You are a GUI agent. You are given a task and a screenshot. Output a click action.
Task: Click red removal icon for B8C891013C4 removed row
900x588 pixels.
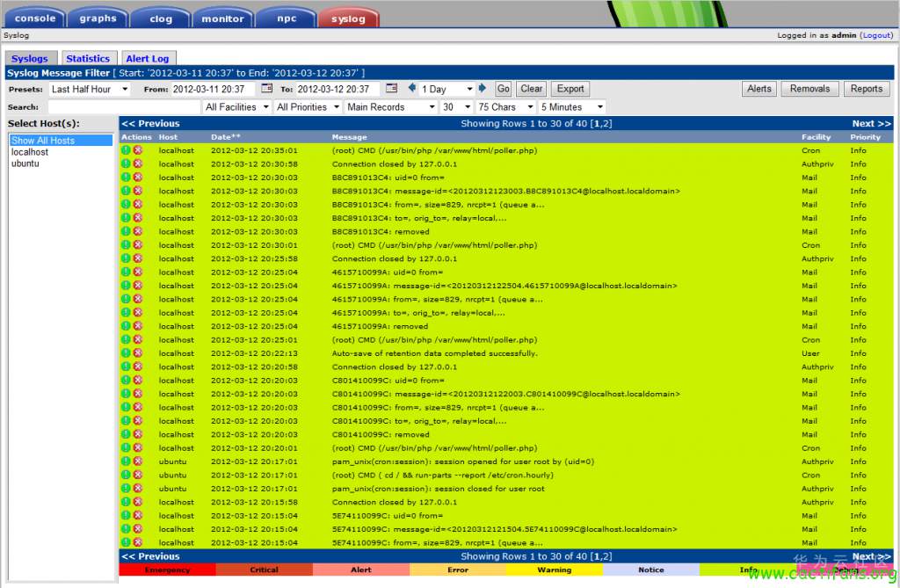[138, 231]
